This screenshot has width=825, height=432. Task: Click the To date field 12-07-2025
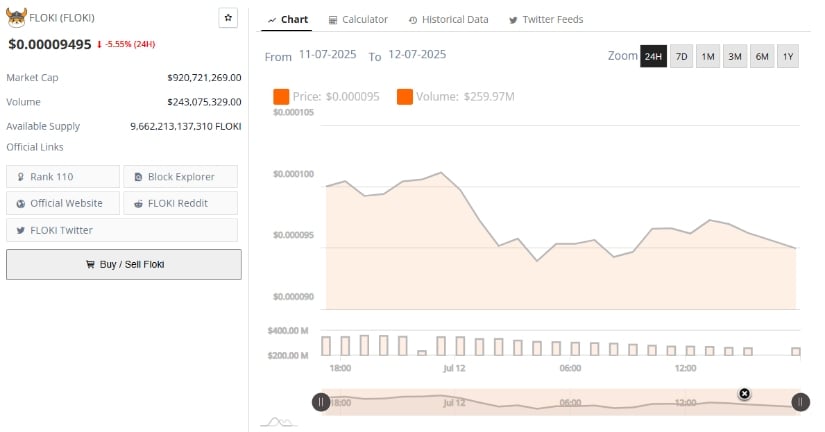[x=417, y=54]
